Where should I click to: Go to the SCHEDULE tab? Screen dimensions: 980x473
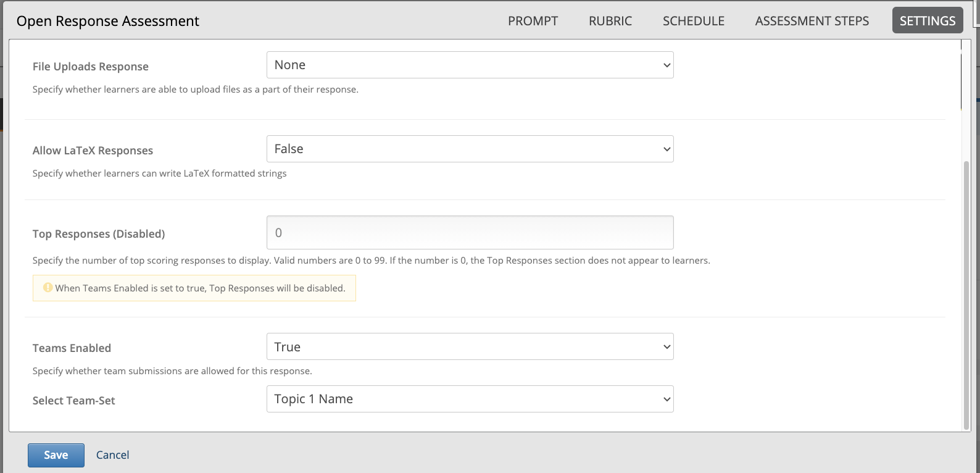[693, 21]
